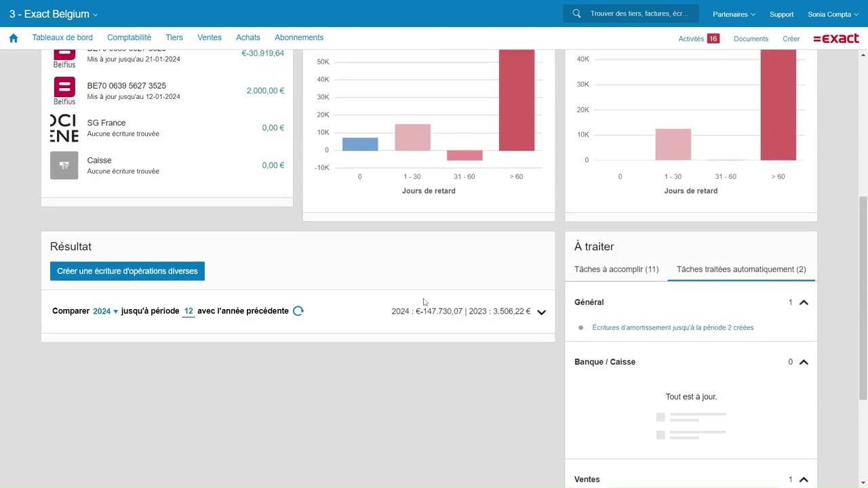This screenshot has width=868, height=488.
Task: Open the Tiers menu
Action: [174, 38]
